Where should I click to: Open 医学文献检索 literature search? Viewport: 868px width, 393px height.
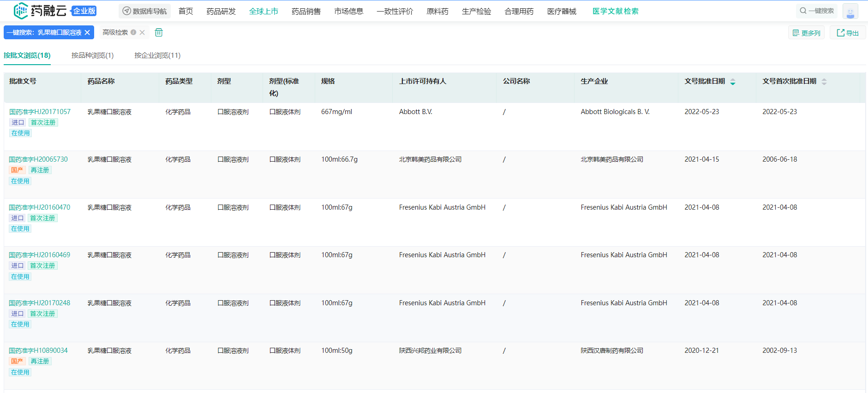pyautogui.click(x=616, y=11)
